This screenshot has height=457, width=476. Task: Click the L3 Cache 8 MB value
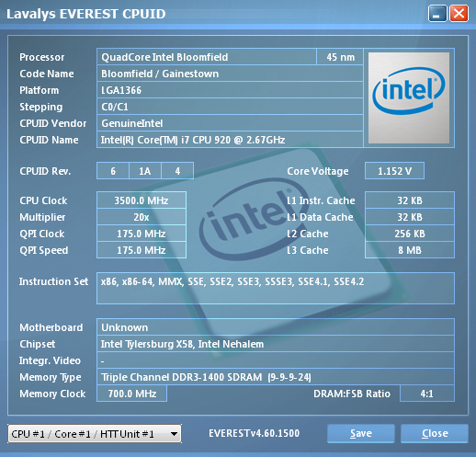(410, 250)
